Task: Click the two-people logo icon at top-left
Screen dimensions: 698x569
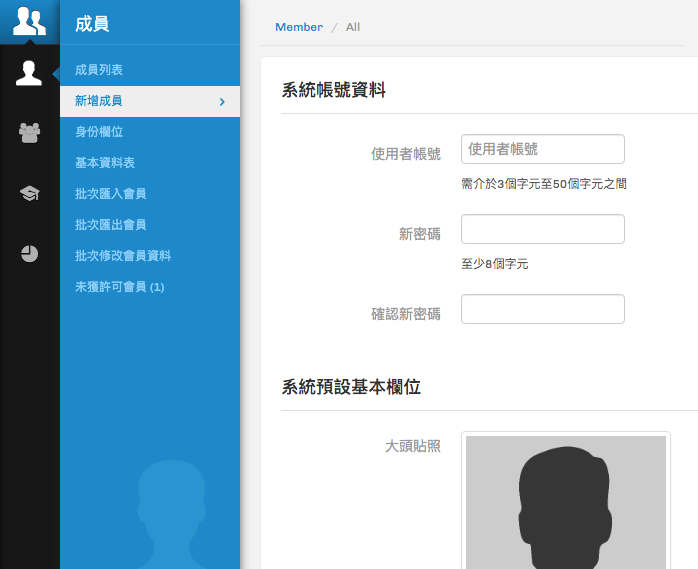Action: (29, 21)
